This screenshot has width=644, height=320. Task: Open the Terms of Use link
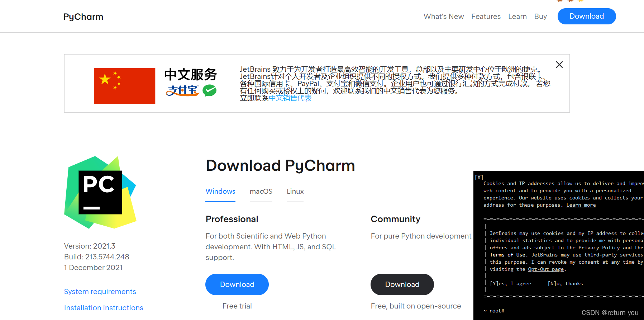[507, 255]
